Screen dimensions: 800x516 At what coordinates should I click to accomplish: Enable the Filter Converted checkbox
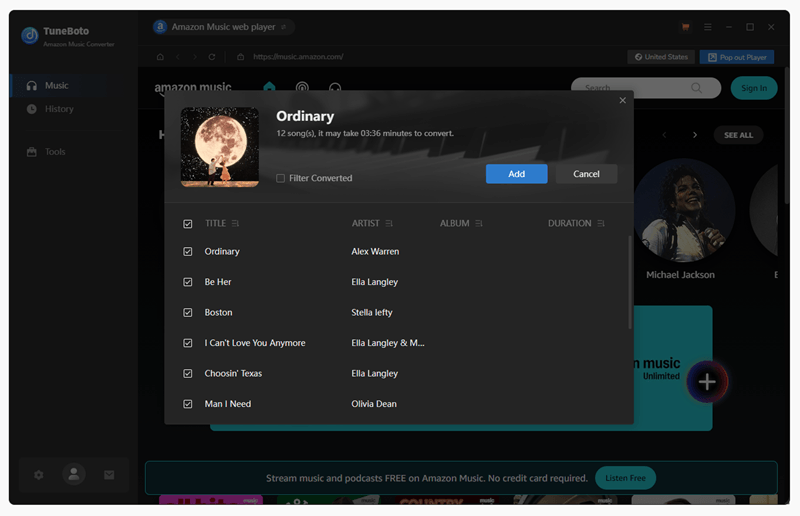tap(280, 178)
